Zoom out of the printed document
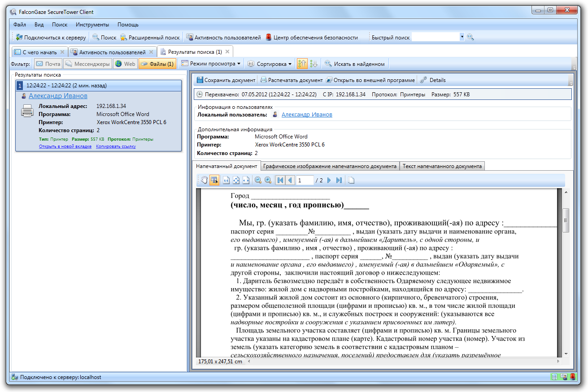This screenshot has height=392, width=588. (x=258, y=180)
